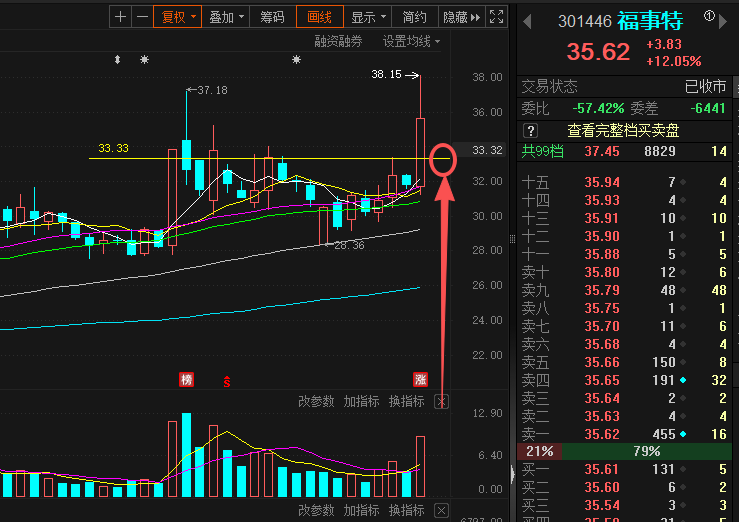
Task: Toggle fullscreen chart icon
Action: point(496,17)
